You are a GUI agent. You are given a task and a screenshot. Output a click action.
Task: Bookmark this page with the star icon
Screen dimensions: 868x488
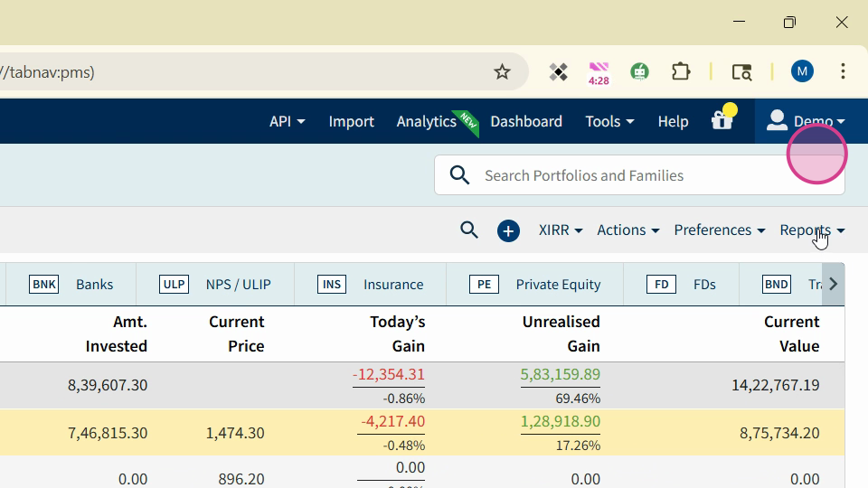(502, 72)
